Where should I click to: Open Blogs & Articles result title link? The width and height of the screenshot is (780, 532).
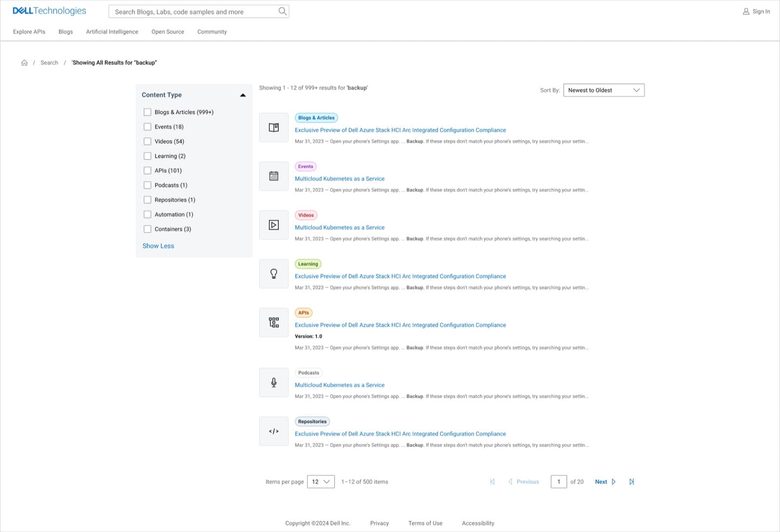click(x=400, y=130)
